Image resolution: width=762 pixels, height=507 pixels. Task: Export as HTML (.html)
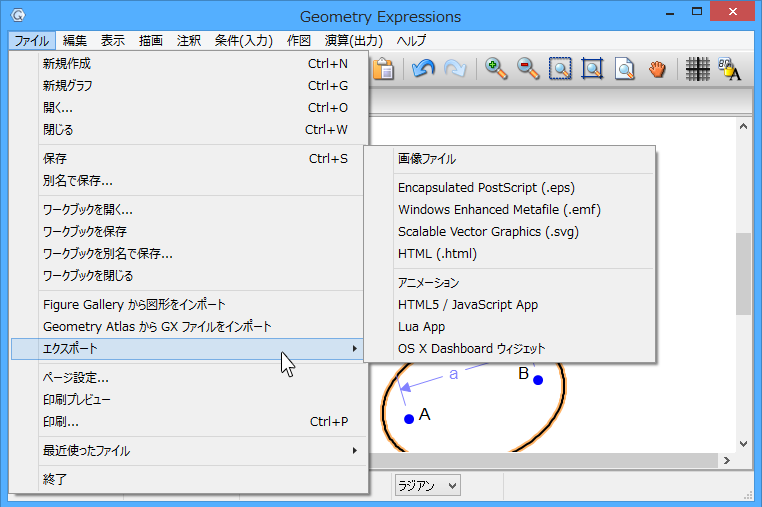point(509,254)
